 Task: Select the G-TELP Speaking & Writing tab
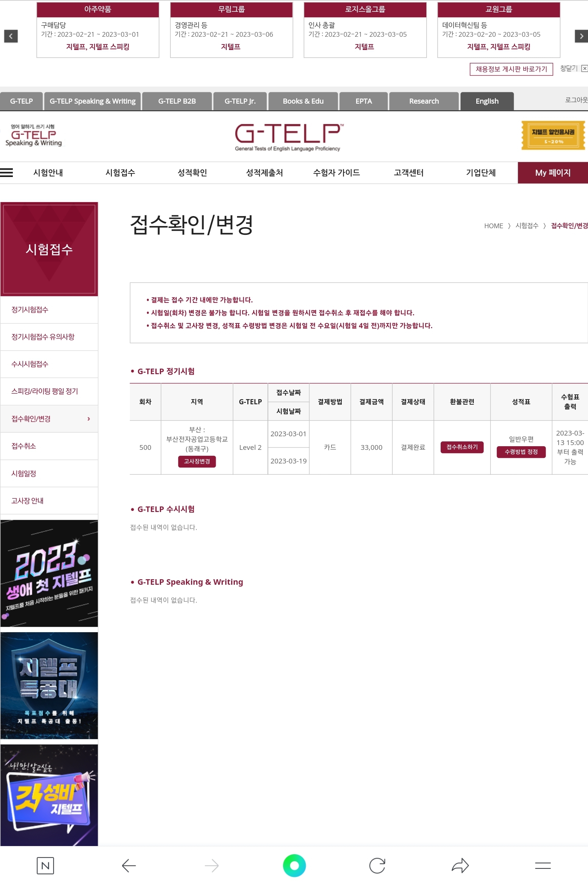click(93, 101)
